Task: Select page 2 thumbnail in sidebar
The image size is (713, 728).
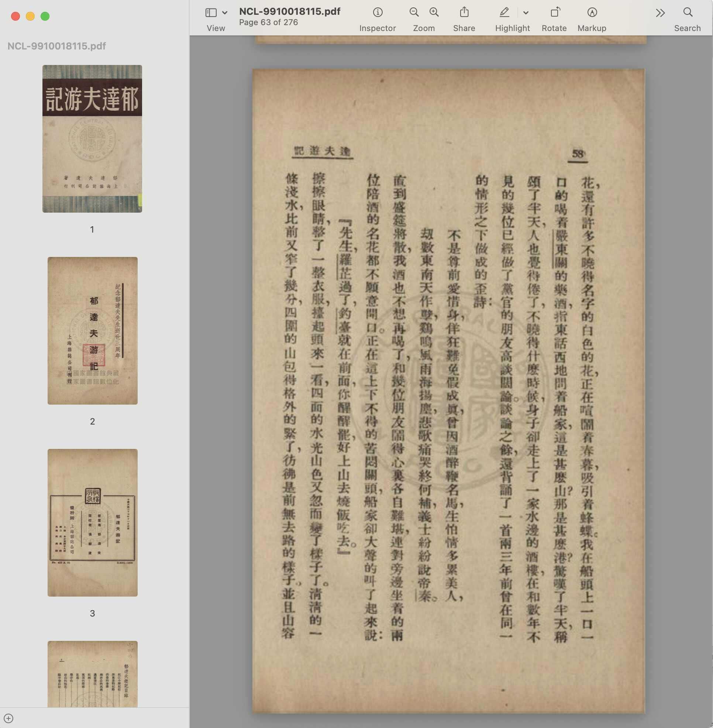Action: pyautogui.click(x=92, y=330)
